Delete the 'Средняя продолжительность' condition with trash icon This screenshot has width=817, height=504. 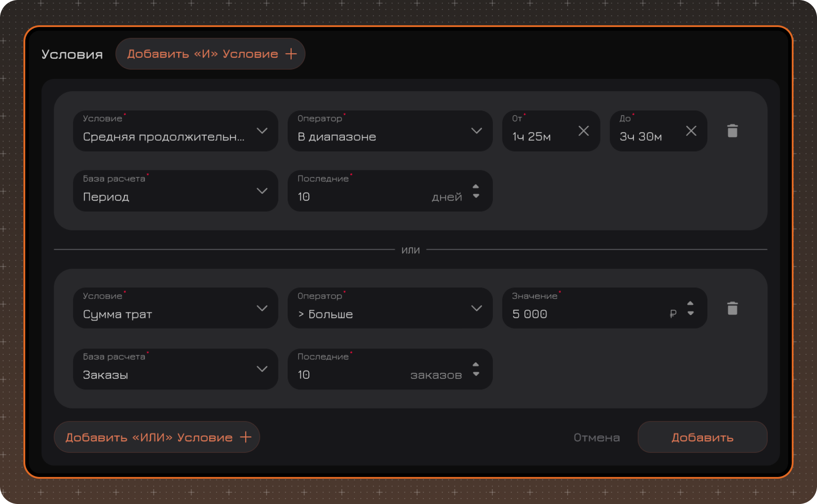(x=732, y=131)
